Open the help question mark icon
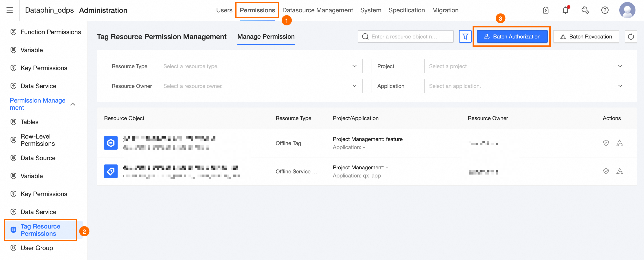Screen dimensions: 644x260 click(605, 10)
